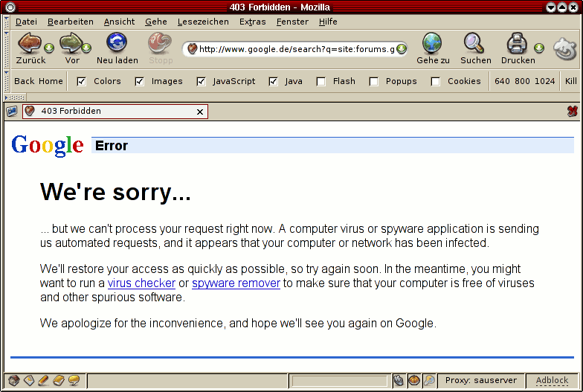The height and width of the screenshot is (392, 583).
Task: Click the new tab icon left of tabs
Action: 12,111
